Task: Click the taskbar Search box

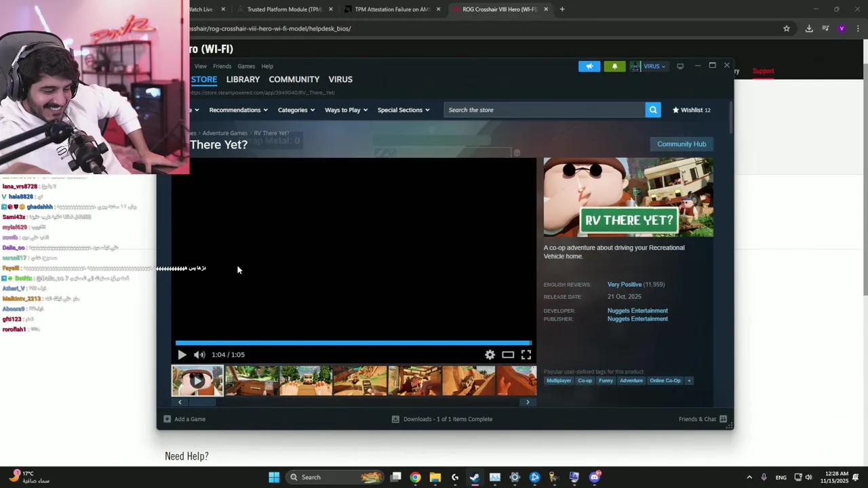Action: coord(336,477)
